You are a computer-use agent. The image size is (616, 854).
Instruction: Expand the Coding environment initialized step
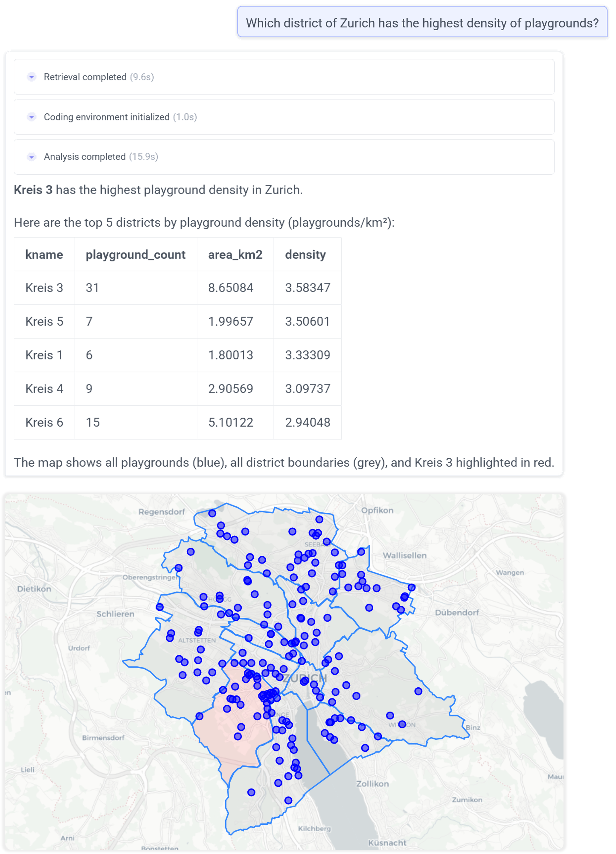click(106, 117)
